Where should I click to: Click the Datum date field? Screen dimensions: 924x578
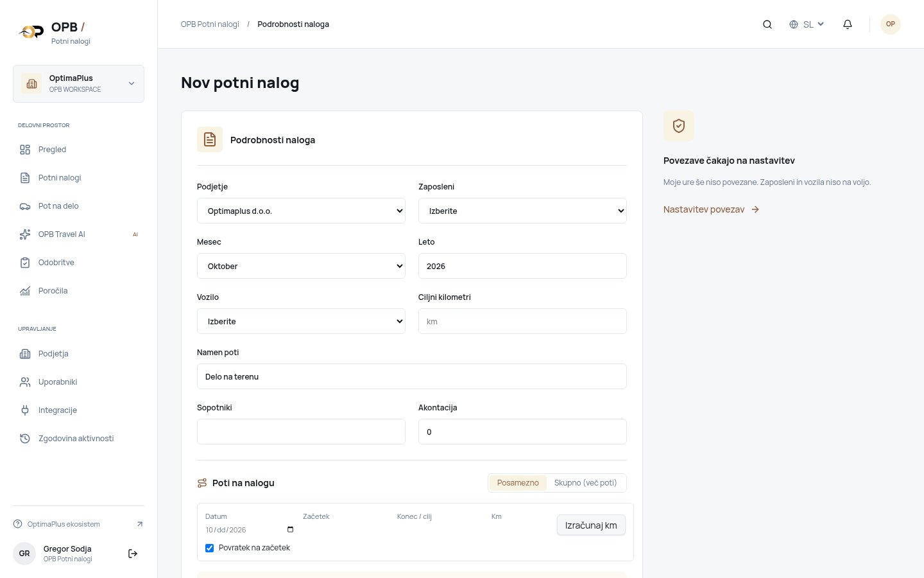(x=250, y=530)
